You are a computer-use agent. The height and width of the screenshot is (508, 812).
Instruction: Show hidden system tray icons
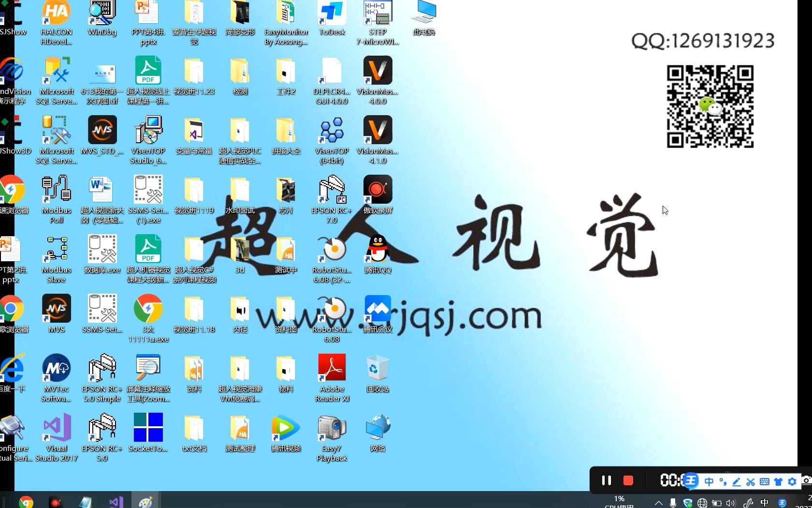pyautogui.click(x=658, y=503)
